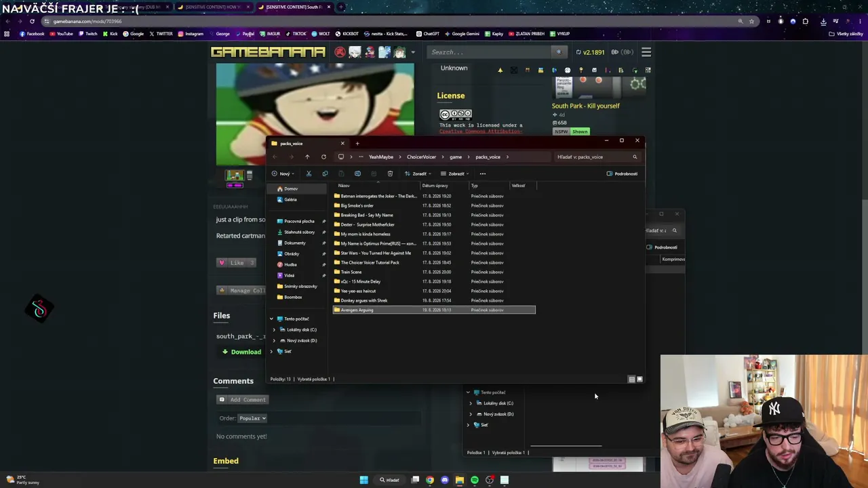Click the GameBanana search submit icon

click(559, 52)
